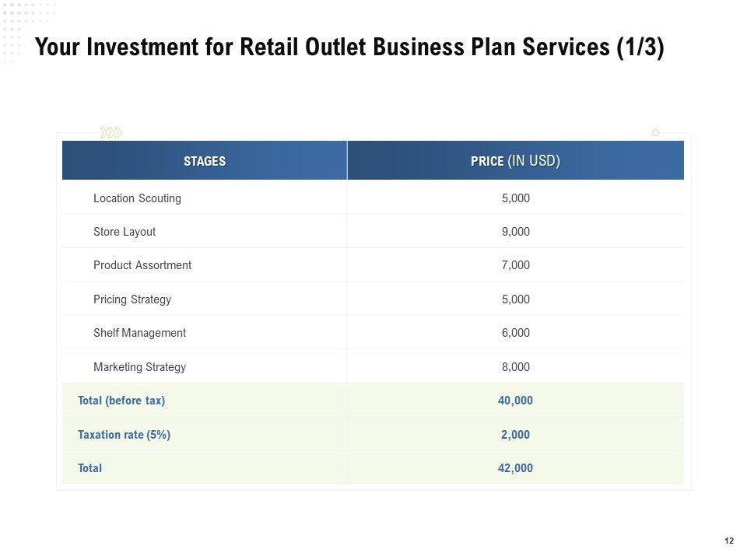The width and height of the screenshot is (747, 560).
Task: Click the 9,000 Store Layout price
Action: click(515, 232)
